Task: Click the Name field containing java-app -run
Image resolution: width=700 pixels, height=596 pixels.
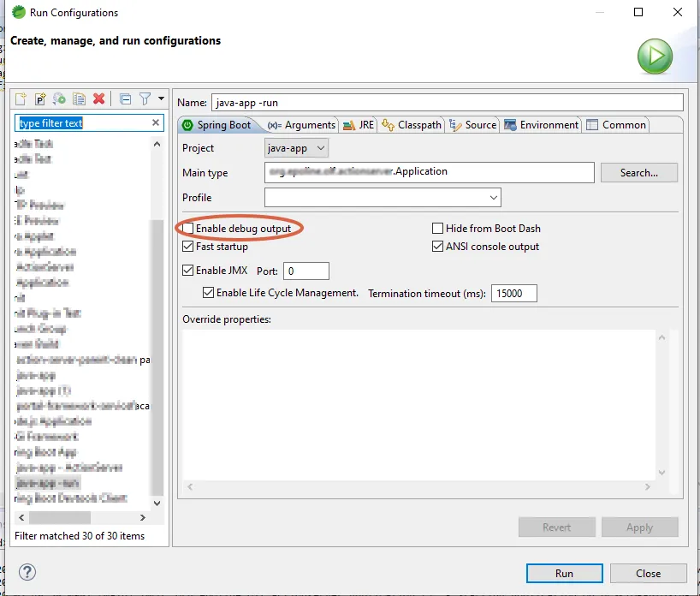Action: click(x=448, y=102)
